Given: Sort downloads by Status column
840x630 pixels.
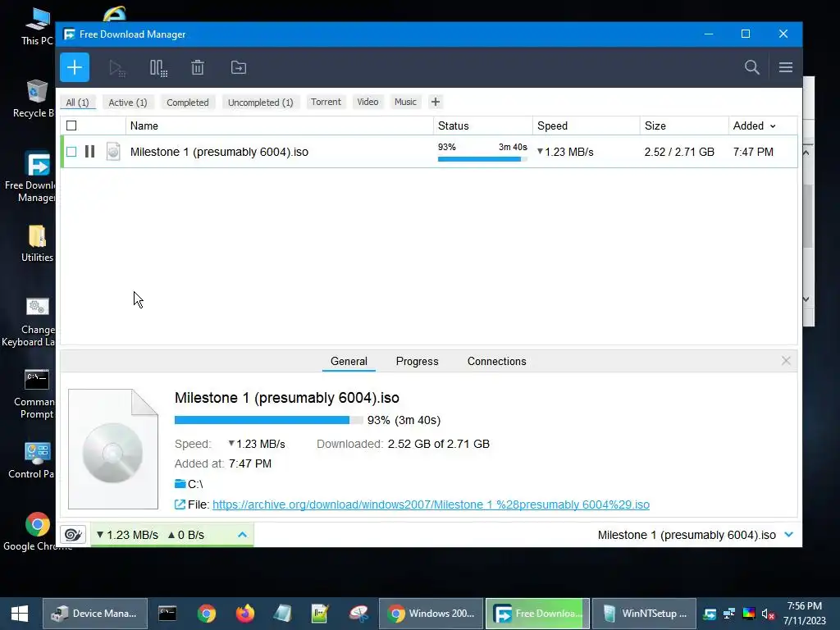Looking at the screenshot, I should pyautogui.click(x=482, y=126).
